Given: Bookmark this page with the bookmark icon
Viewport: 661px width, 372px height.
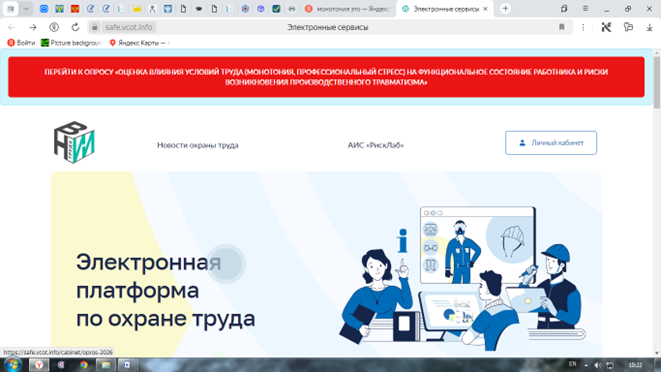Looking at the screenshot, I should click(x=562, y=27).
